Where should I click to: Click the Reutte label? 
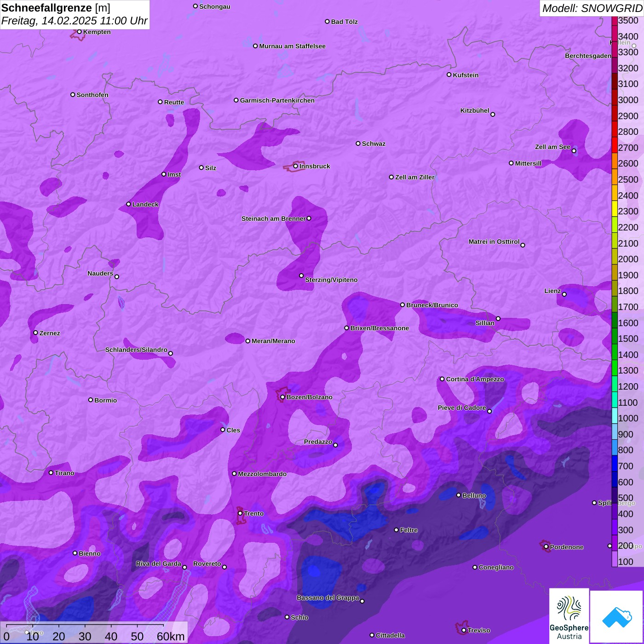(174, 102)
